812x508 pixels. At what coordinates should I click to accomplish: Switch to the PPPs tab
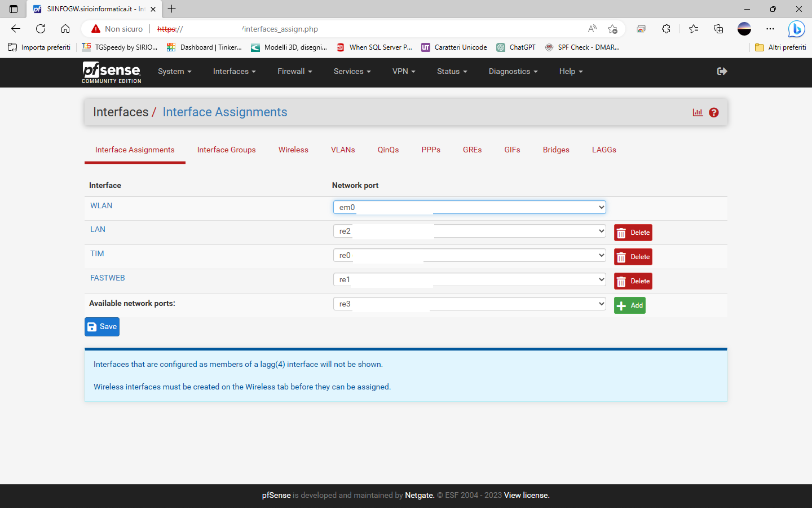(x=431, y=150)
